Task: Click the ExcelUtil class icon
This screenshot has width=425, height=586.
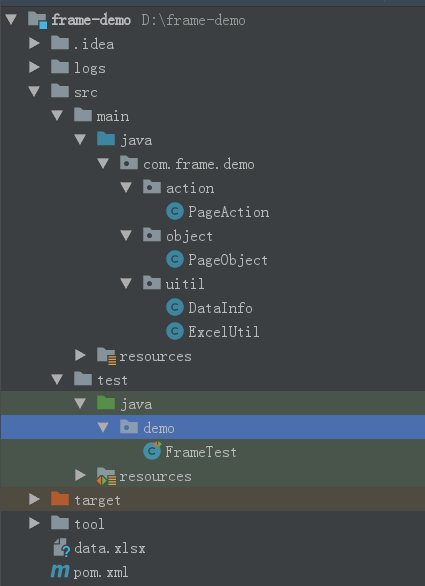Action: 175,331
